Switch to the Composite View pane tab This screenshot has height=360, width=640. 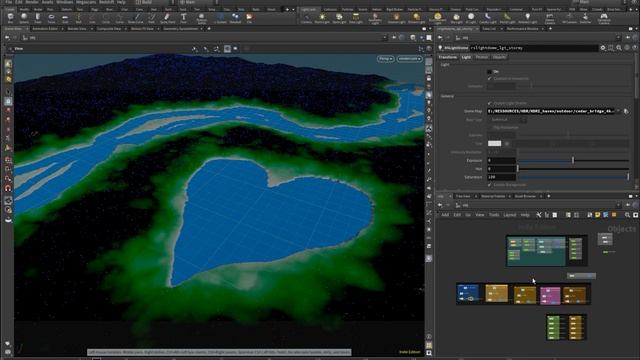click(x=109, y=29)
